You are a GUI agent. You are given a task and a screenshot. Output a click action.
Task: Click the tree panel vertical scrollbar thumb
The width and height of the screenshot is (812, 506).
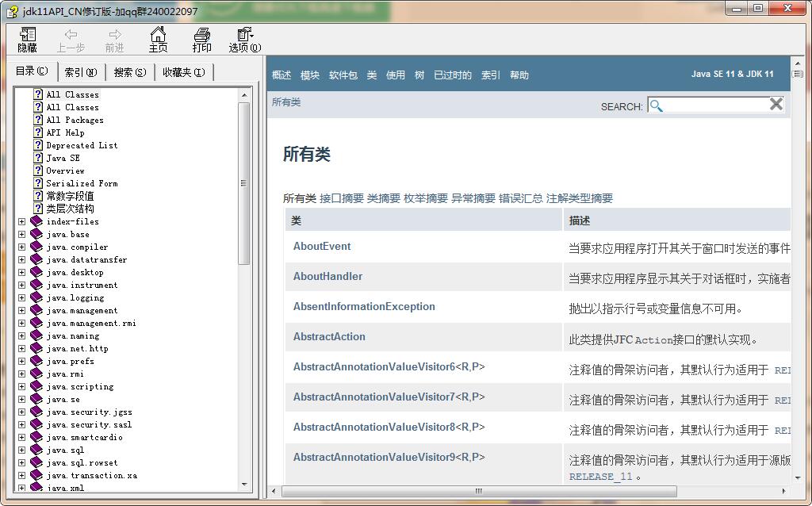coord(244,183)
